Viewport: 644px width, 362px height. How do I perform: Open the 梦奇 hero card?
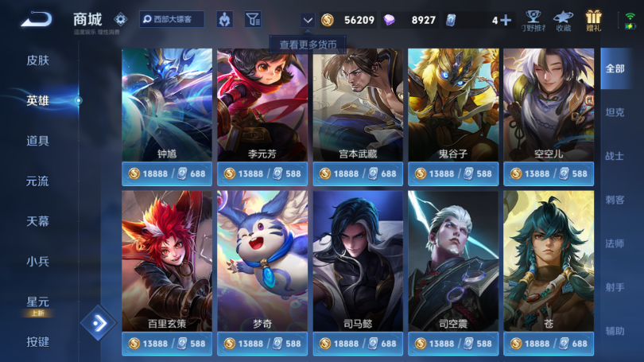point(262,261)
